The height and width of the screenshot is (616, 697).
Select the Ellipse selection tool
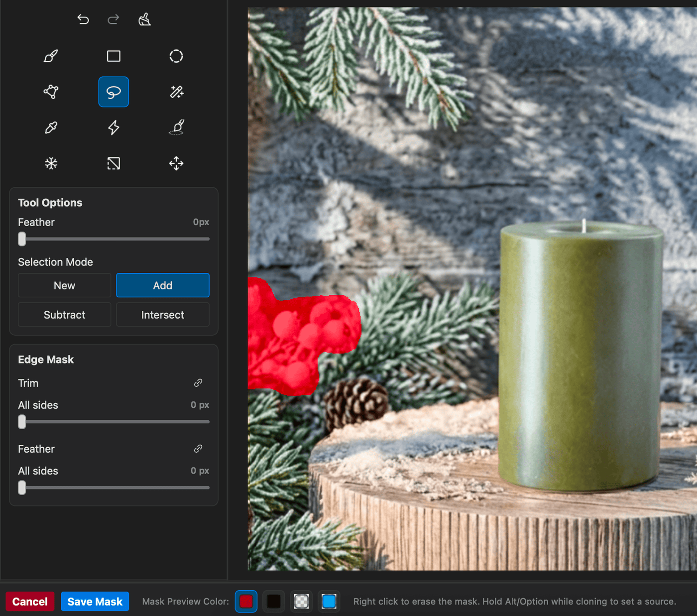click(x=176, y=56)
